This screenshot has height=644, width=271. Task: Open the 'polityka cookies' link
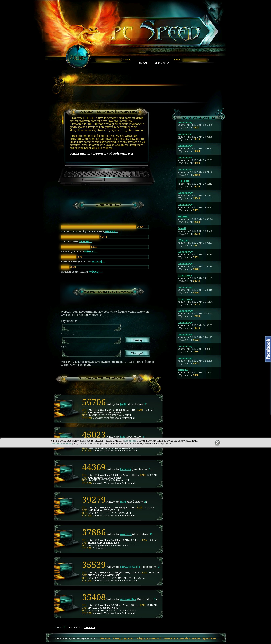(x=62, y=444)
